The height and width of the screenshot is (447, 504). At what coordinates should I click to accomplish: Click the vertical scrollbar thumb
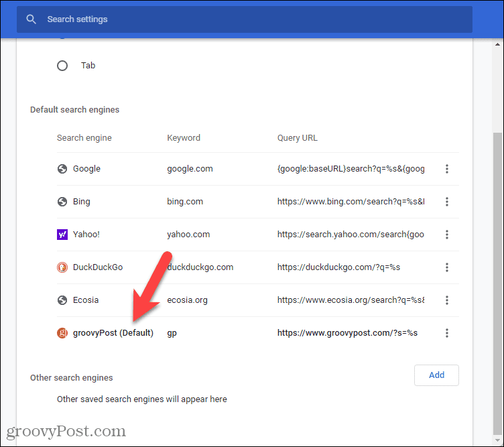[x=497, y=283]
